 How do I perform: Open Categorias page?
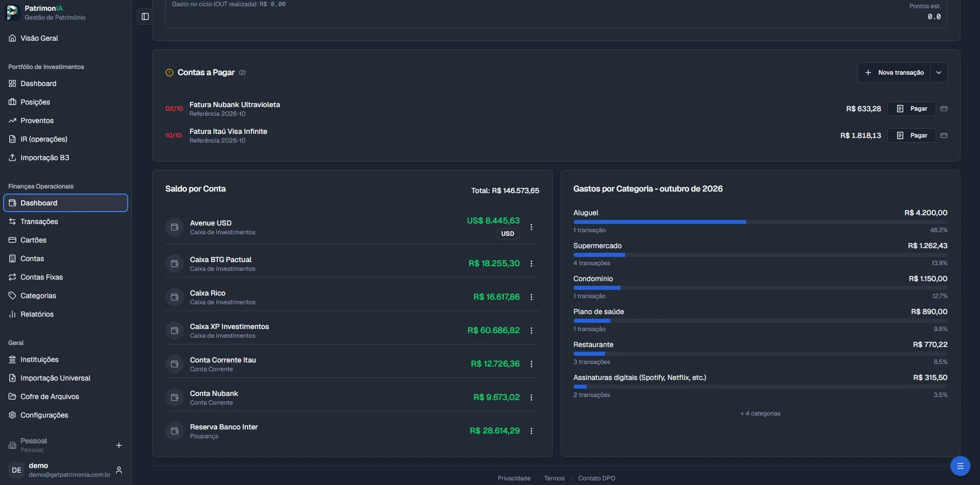(x=65, y=296)
